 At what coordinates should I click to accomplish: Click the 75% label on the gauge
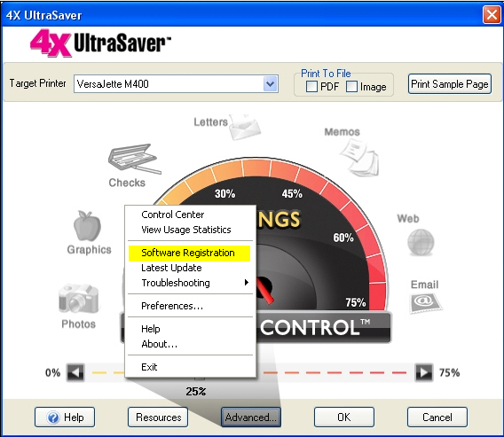(x=356, y=302)
